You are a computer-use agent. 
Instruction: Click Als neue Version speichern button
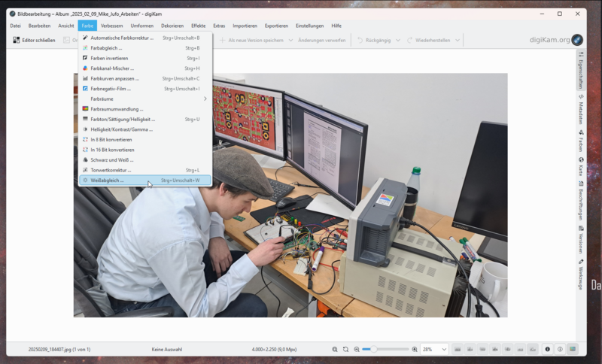tap(252, 40)
